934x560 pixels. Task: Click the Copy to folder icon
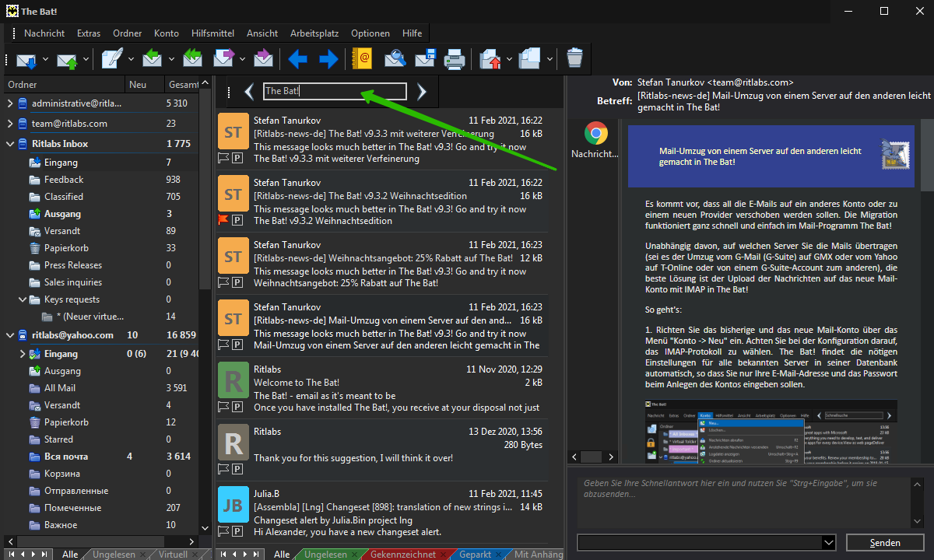(530, 58)
